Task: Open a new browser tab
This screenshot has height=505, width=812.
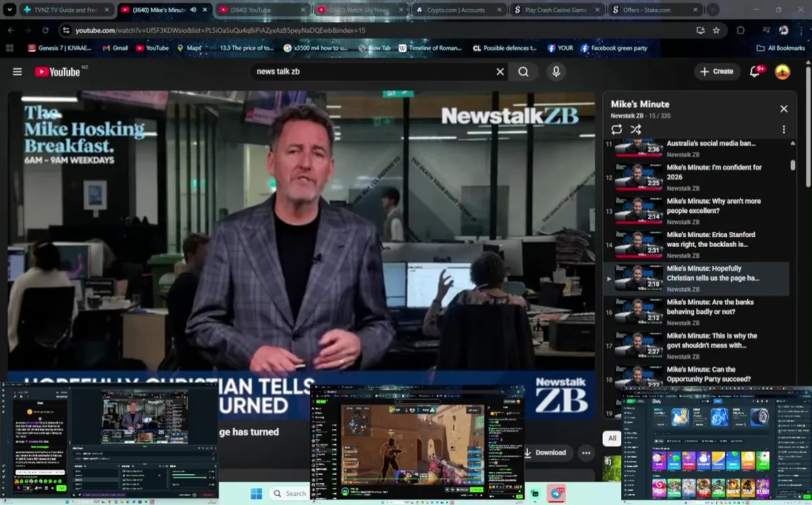Action: 713,10
